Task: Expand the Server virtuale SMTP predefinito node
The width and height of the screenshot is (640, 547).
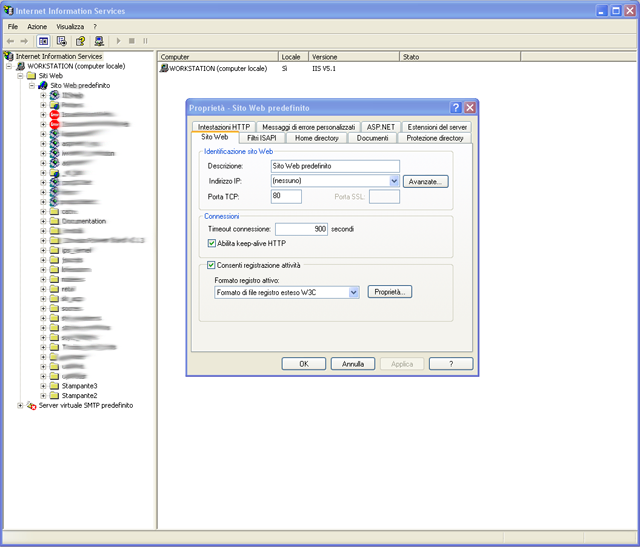Action: [20, 405]
